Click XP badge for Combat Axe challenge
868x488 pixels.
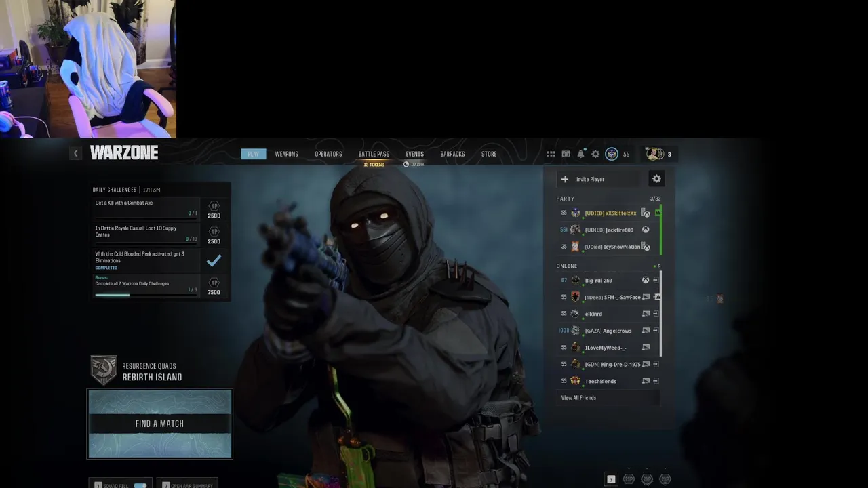[x=214, y=206]
